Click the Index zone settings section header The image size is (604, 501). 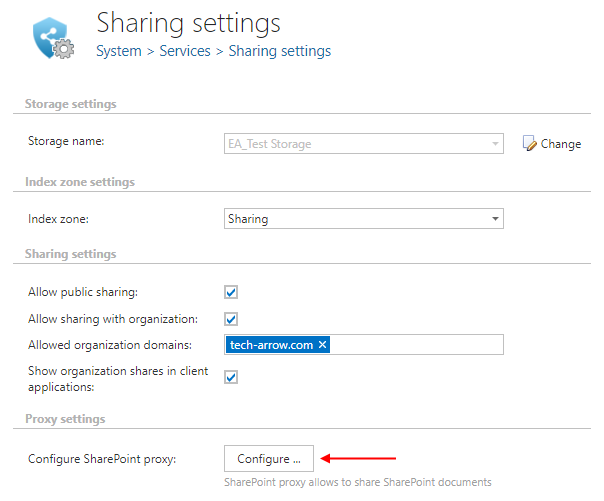point(79,182)
